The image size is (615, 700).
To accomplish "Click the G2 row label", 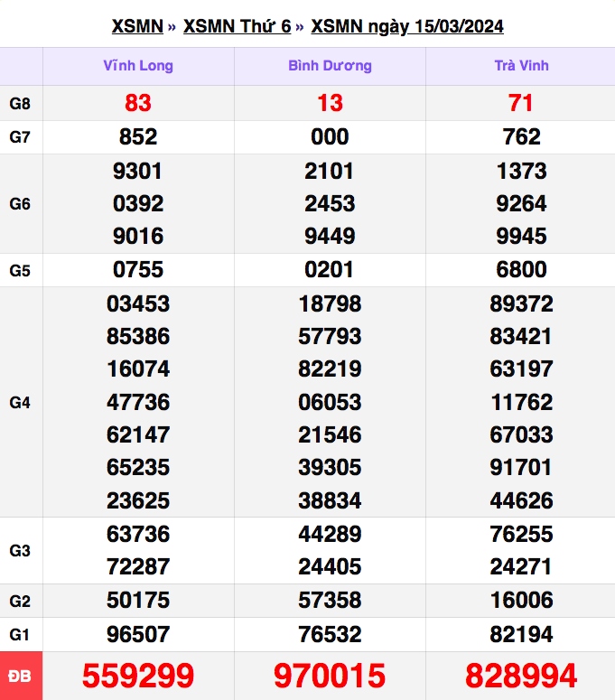I will click(x=20, y=602).
